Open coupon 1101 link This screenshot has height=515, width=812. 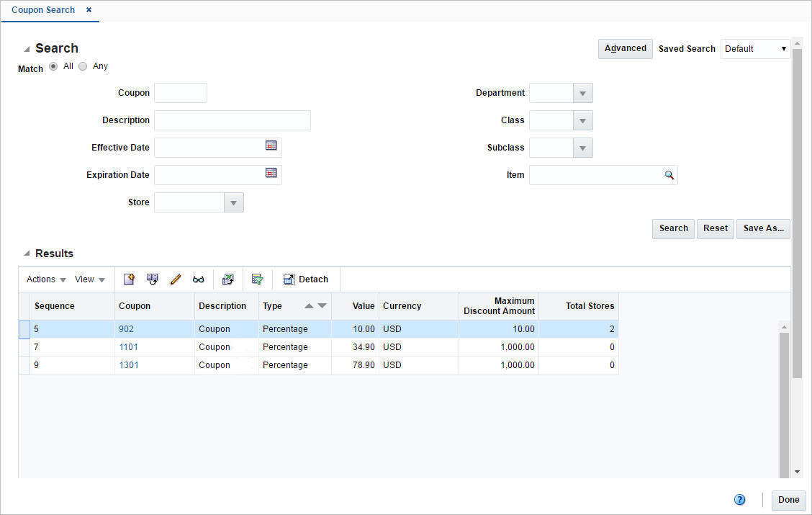click(x=128, y=347)
